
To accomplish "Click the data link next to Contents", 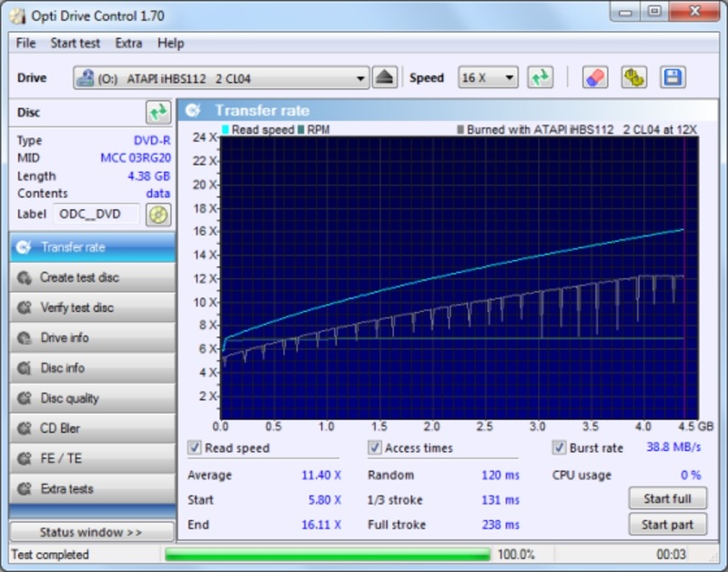I will coord(158,193).
